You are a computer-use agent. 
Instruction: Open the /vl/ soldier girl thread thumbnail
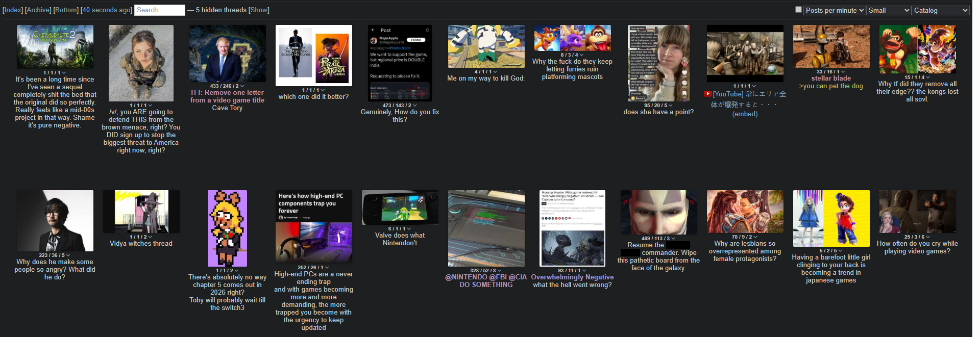(x=141, y=63)
